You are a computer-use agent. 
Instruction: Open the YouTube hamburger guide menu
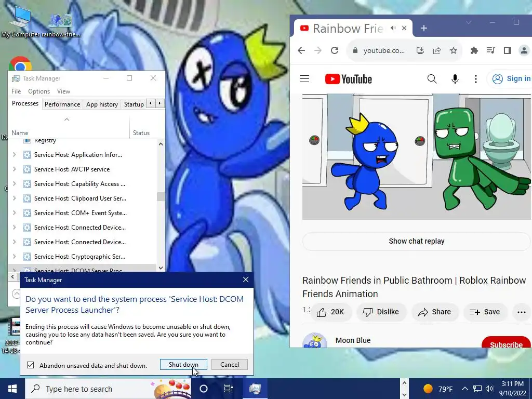(x=304, y=79)
